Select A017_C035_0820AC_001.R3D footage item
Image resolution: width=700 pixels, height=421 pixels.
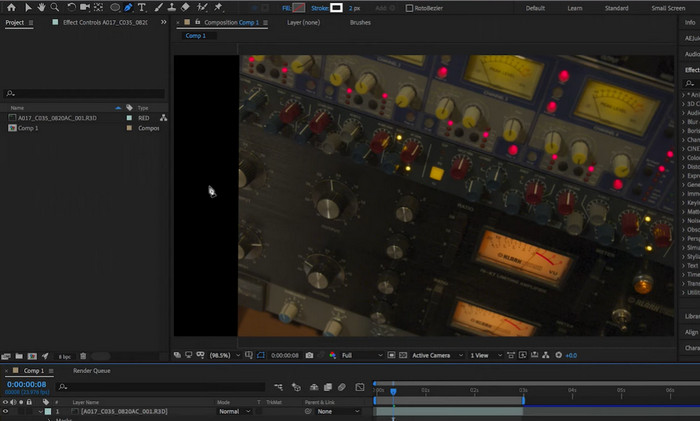57,118
